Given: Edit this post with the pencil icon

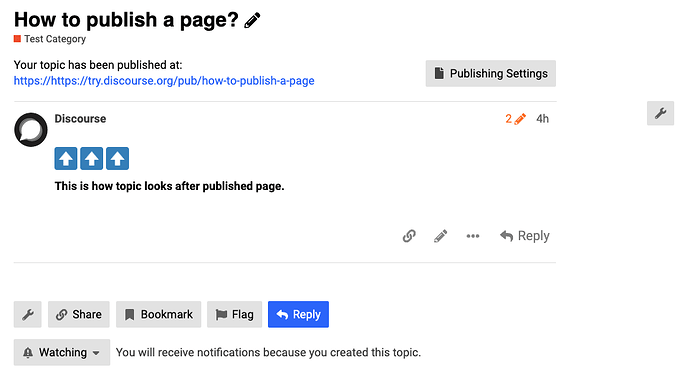Looking at the screenshot, I should click(440, 236).
